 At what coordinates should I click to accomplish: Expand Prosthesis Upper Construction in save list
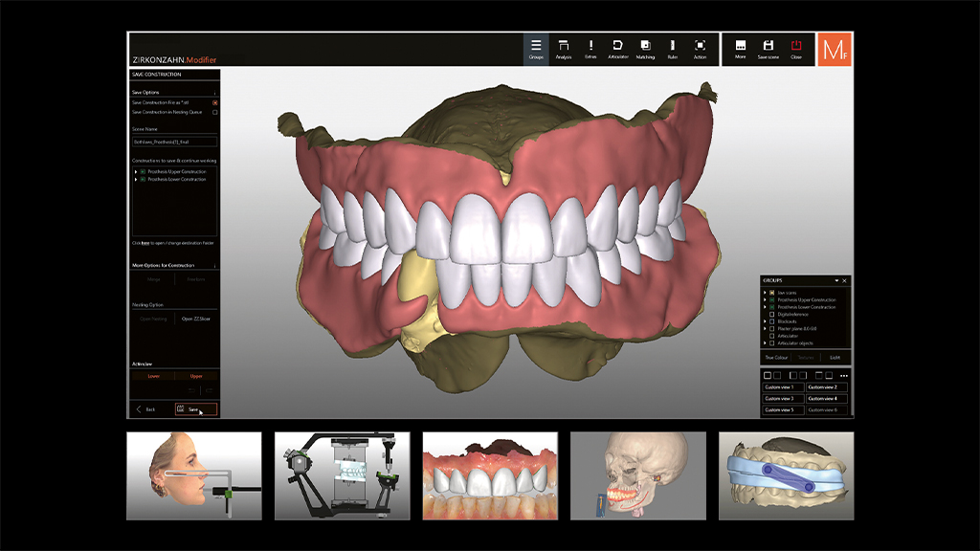point(136,171)
